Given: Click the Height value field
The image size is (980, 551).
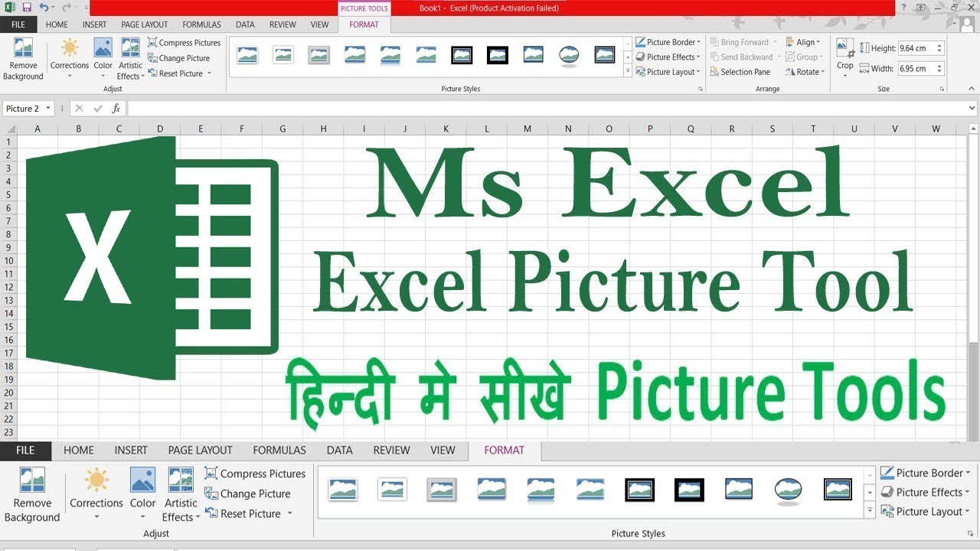Looking at the screenshot, I should tap(916, 48).
